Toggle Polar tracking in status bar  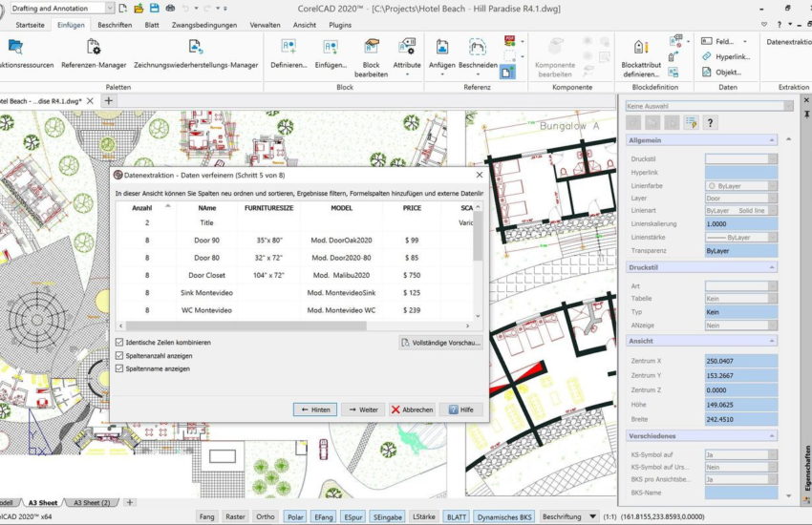pos(295,516)
